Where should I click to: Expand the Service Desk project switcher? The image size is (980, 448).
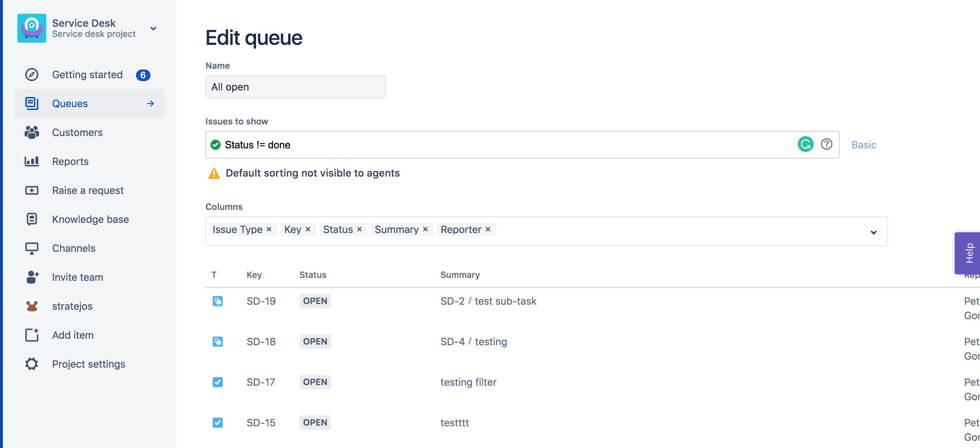click(x=153, y=28)
